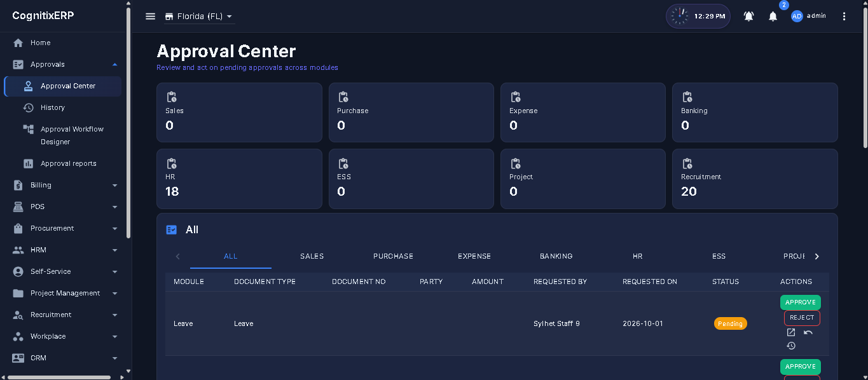
Task: Switch to the SALES tab
Action: pos(312,256)
